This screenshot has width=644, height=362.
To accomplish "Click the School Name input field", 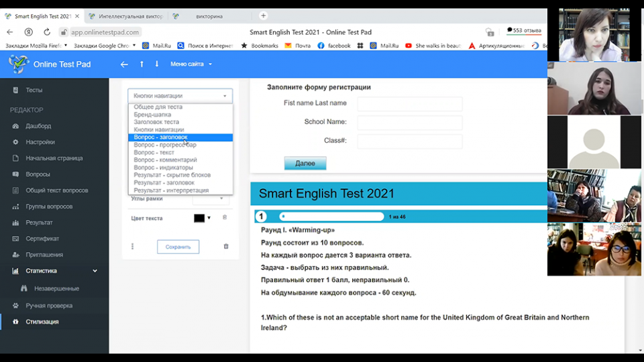I will (x=409, y=123).
